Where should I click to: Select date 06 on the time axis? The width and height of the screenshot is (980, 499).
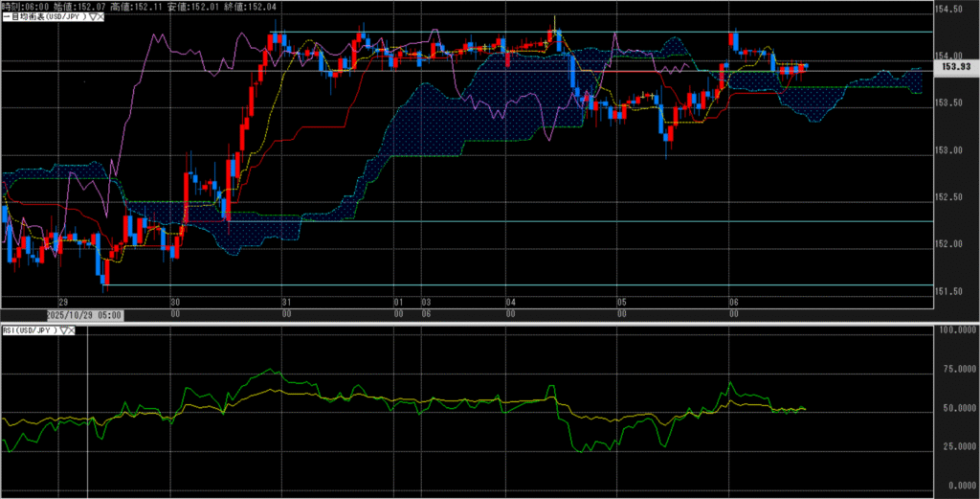pyautogui.click(x=732, y=301)
